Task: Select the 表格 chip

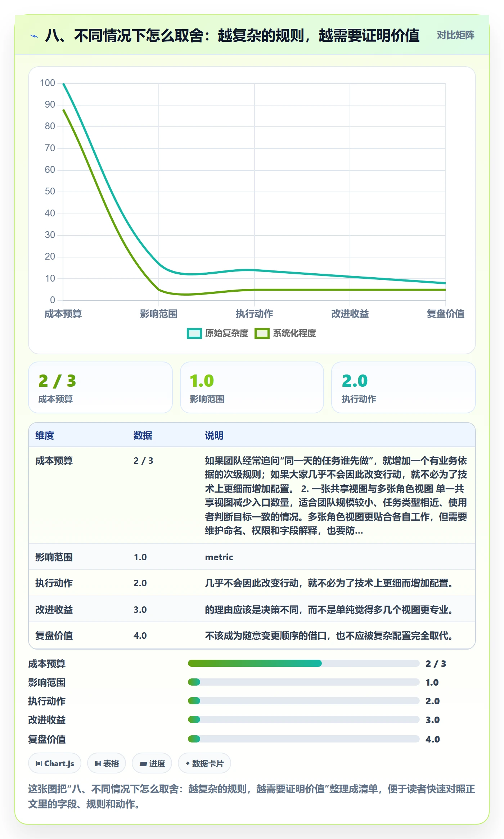Action: click(107, 763)
